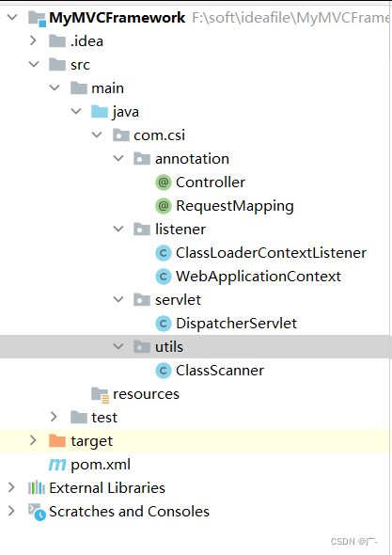Click the resources folder icon

click(100, 395)
